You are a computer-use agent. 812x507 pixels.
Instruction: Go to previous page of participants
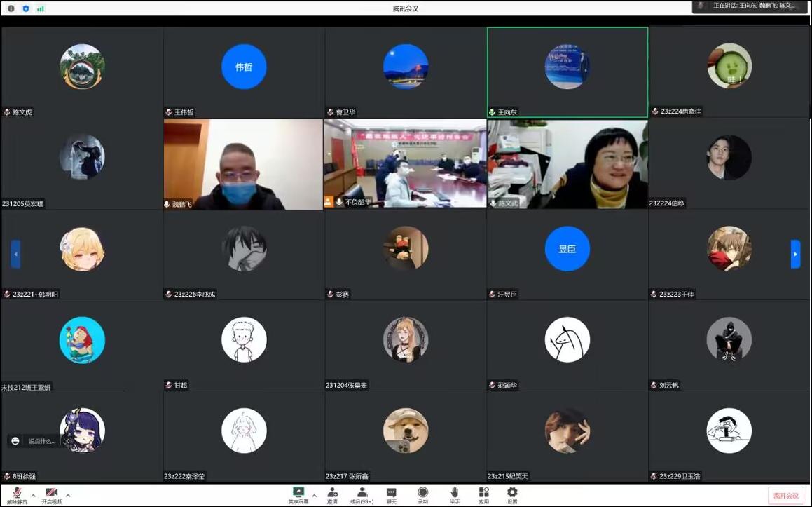[15, 254]
